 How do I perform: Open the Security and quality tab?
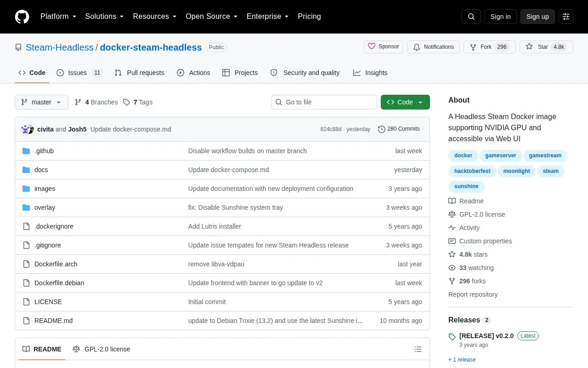point(305,73)
